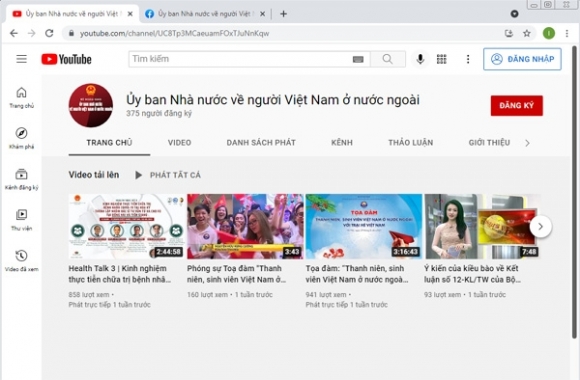Switch to the Thảo luận tab
580x380 pixels.
[410, 143]
